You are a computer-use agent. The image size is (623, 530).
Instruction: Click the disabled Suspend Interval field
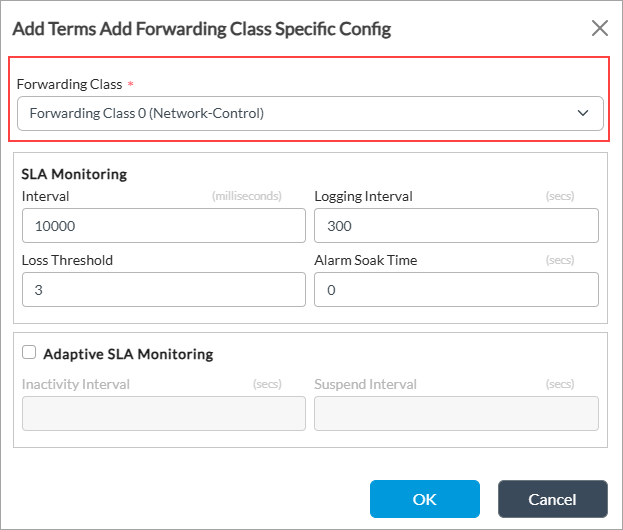(x=456, y=414)
